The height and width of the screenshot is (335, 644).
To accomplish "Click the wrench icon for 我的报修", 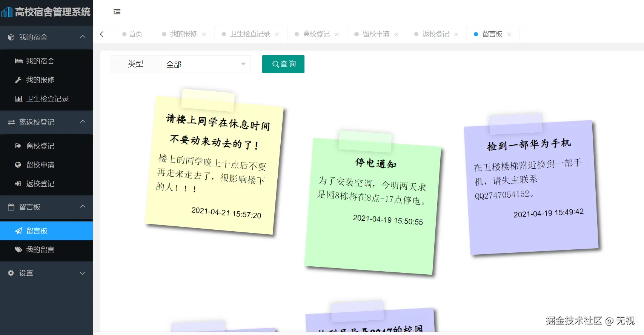I will pyautogui.click(x=18, y=80).
